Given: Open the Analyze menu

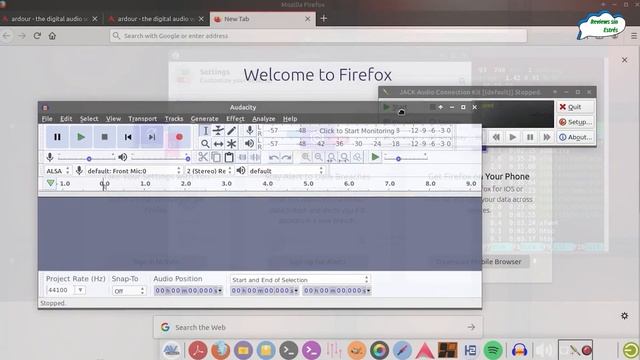Looking at the screenshot, I should (264, 119).
